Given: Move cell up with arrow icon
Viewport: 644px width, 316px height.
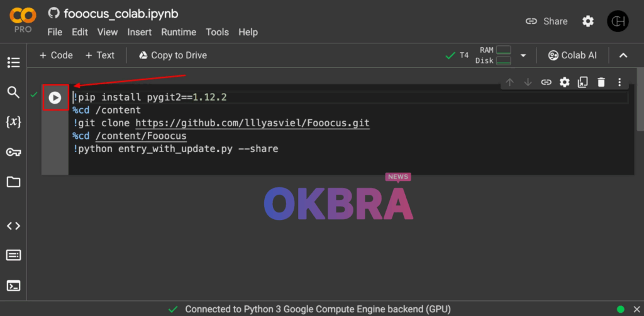Looking at the screenshot, I should coord(509,82).
